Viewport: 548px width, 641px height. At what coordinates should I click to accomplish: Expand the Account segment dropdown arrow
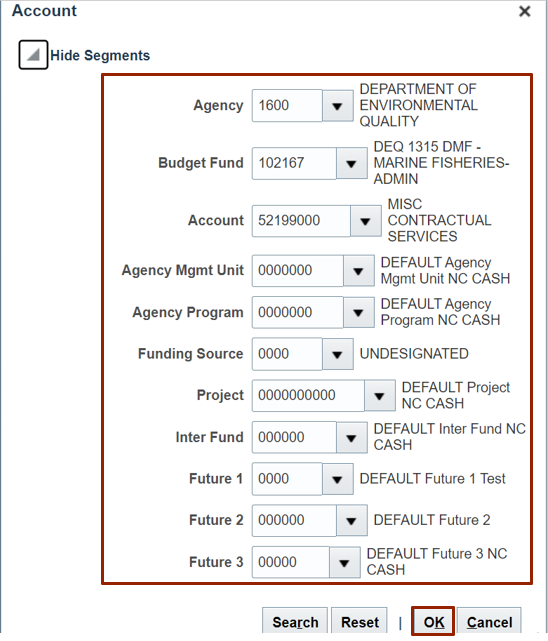[365, 221]
